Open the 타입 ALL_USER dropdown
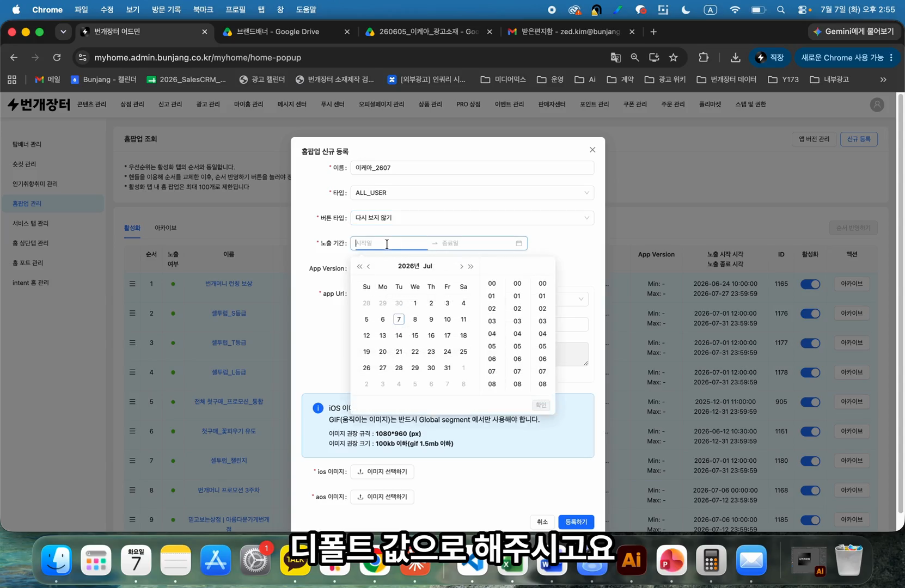The width and height of the screenshot is (905, 588). pyautogui.click(x=472, y=193)
